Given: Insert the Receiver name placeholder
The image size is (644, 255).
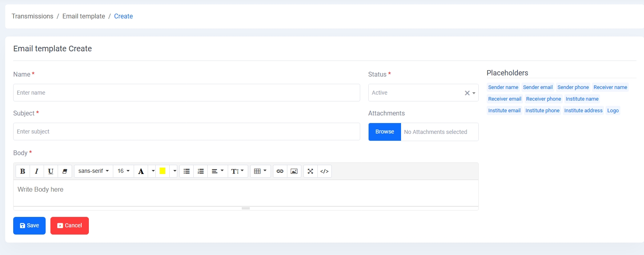Looking at the screenshot, I should 610,87.
